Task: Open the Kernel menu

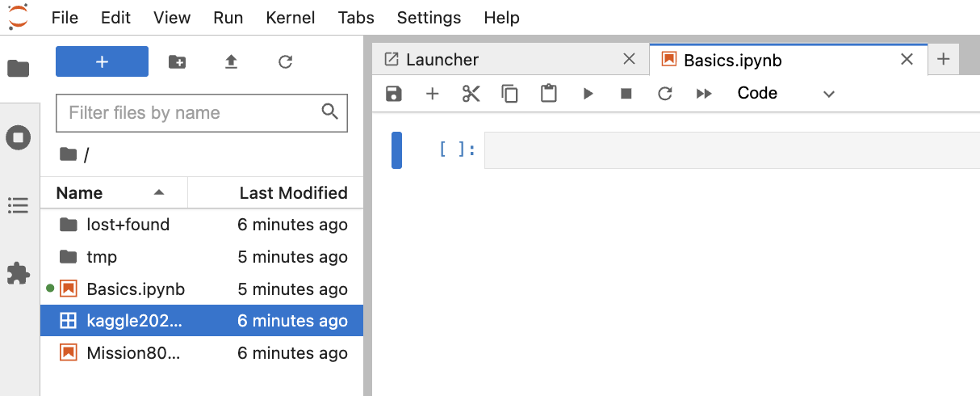Action: [x=291, y=17]
